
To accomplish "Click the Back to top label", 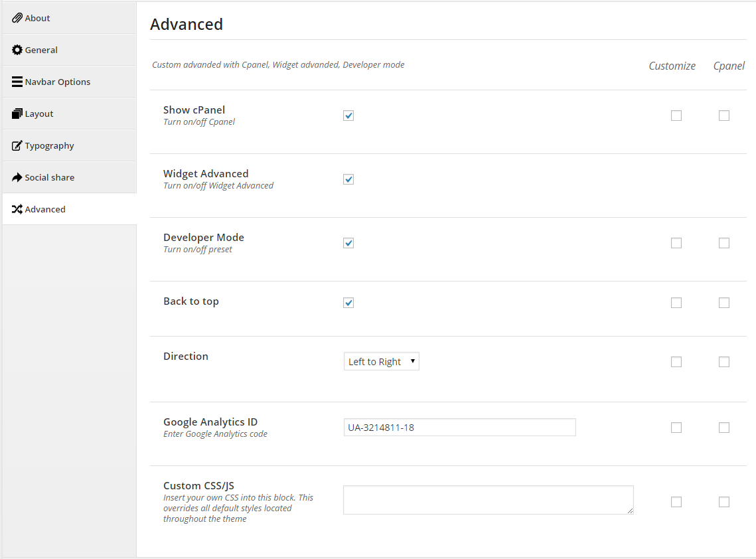I will tap(191, 301).
